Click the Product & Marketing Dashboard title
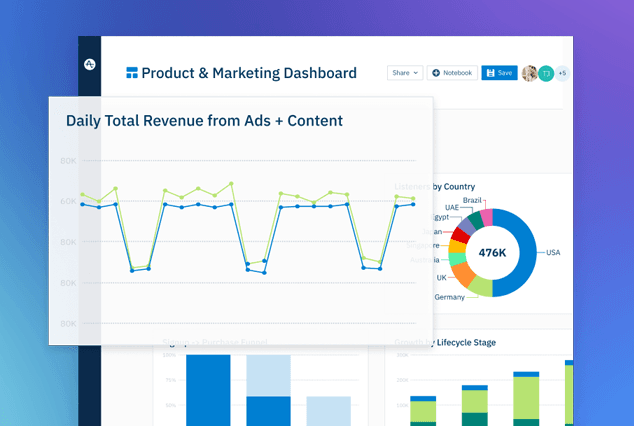 pyautogui.click(x=248, y=73)
